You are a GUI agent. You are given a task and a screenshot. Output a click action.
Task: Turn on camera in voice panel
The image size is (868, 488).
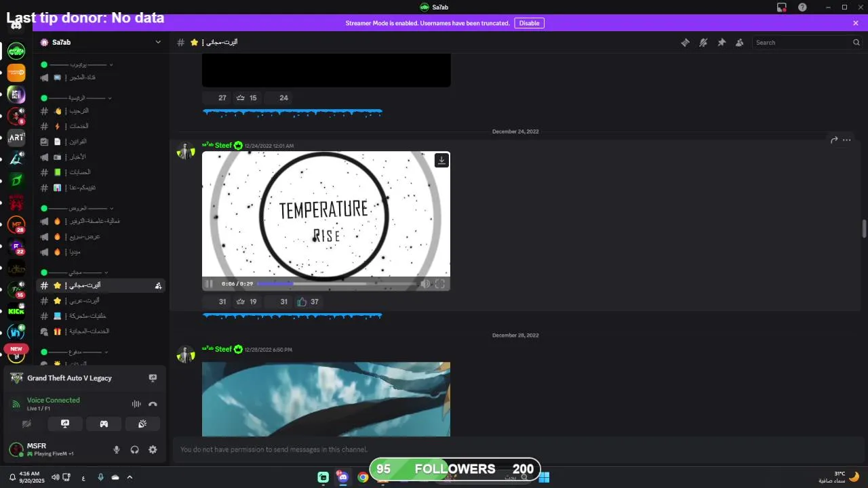tap(26, 424)
